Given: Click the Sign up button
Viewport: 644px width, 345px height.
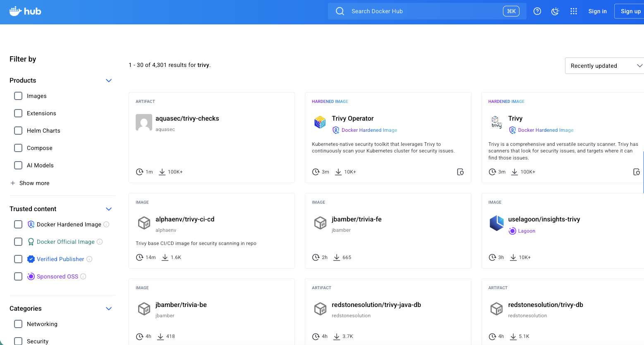Looking at the screenshot, I should click(629, 11).
